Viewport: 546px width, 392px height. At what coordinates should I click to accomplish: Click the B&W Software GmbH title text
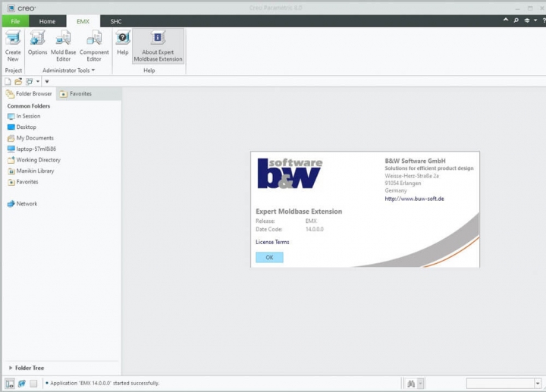pos(415,161)
